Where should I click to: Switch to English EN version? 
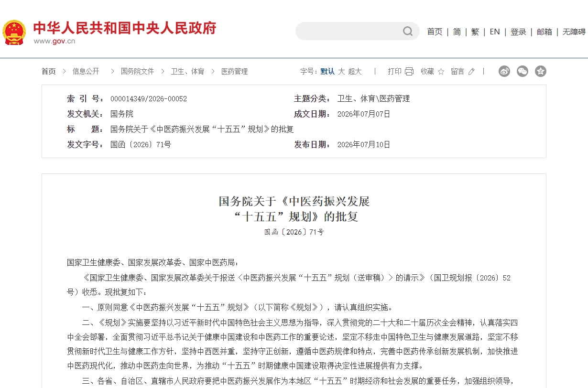coord(495,32)
